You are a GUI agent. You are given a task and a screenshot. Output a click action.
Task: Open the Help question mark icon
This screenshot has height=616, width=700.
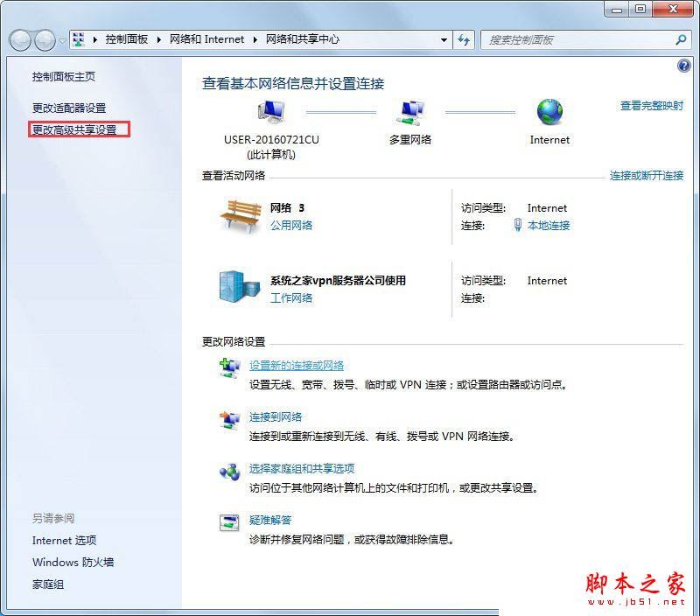point(683,66)
